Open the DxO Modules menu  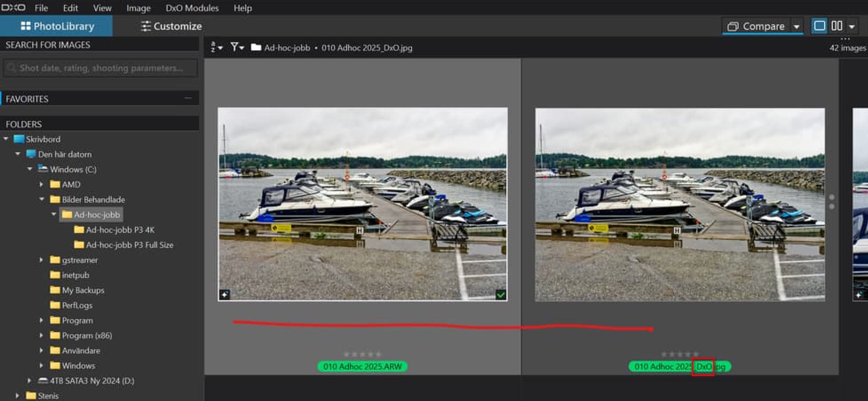[192, 8]
